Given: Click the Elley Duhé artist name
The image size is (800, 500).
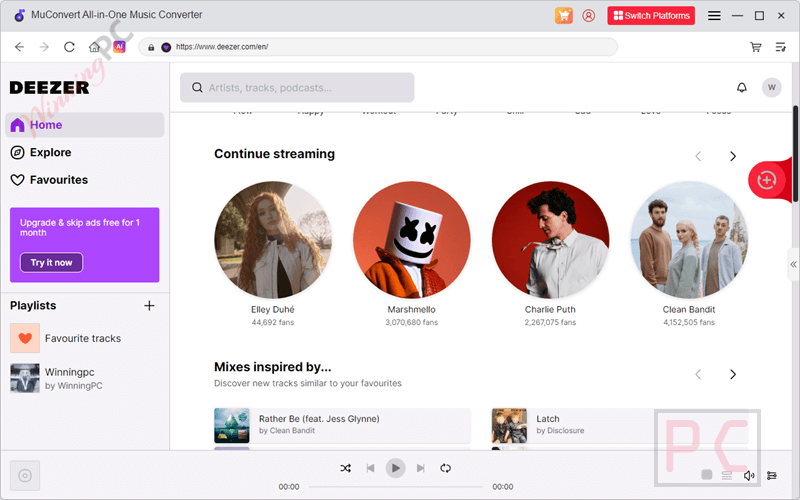Looking at the screenshot, I should 273,310.
